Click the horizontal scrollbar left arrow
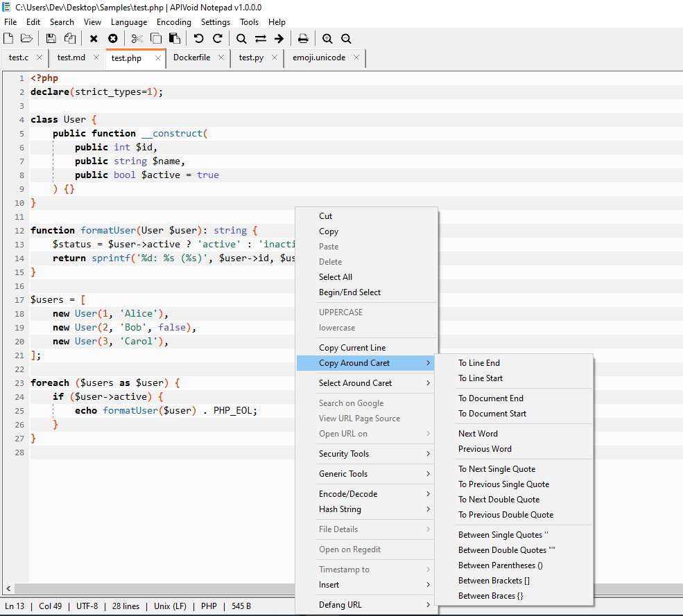The width and height of the screenshot is (683, 616). point(8,588)
